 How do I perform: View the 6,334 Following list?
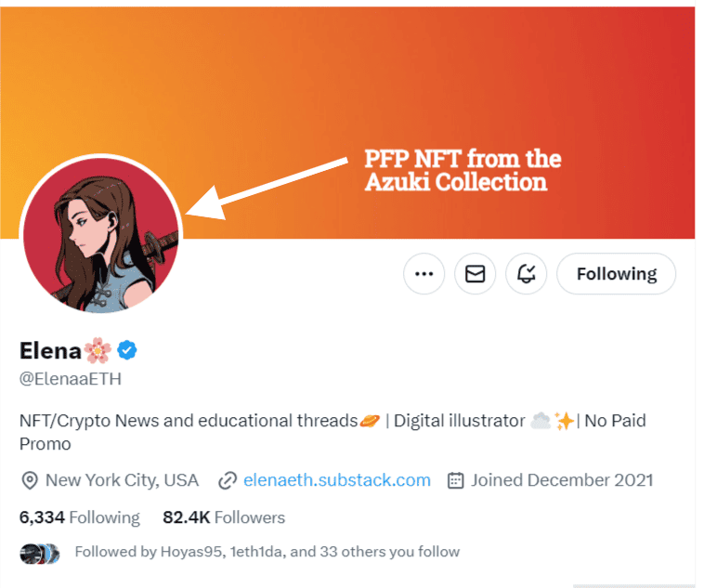pyautogui.click(x=80, y=517)
